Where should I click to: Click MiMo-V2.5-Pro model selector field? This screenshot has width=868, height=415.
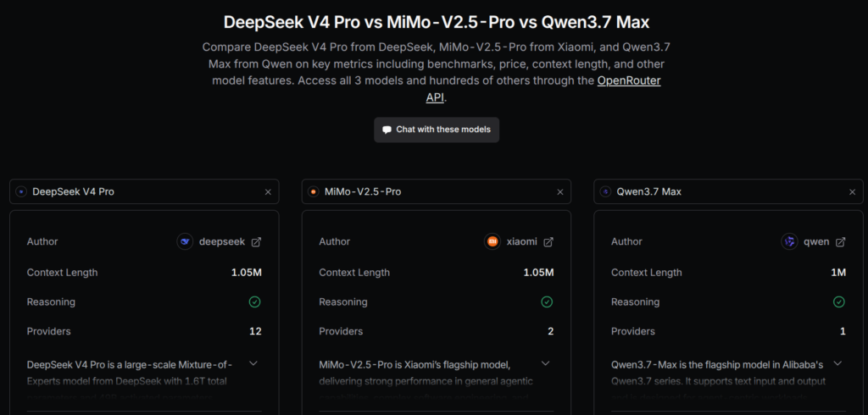click(437, 191)
